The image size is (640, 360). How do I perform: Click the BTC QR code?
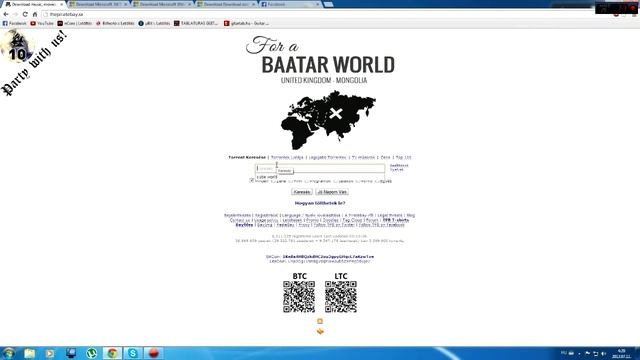pos(299,297)
